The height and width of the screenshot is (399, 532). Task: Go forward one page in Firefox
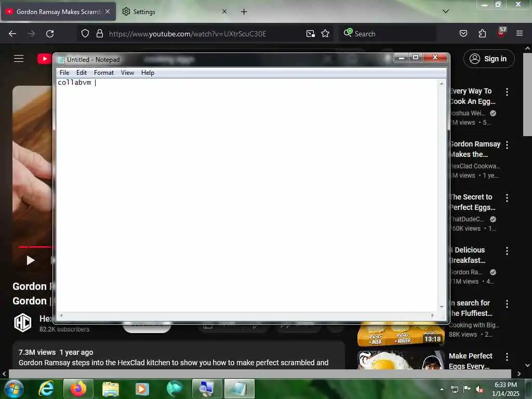(x=31, y=34)
